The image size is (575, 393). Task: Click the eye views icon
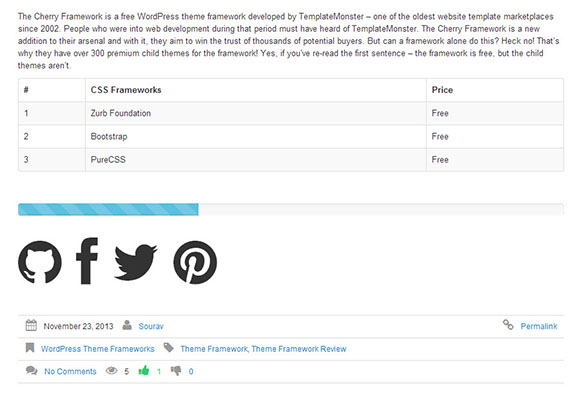pyautogui.click(x=111, y=371)
